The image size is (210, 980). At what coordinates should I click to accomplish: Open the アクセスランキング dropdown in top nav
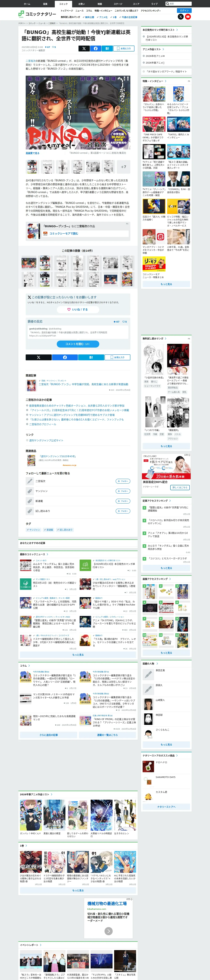(150, 11)
